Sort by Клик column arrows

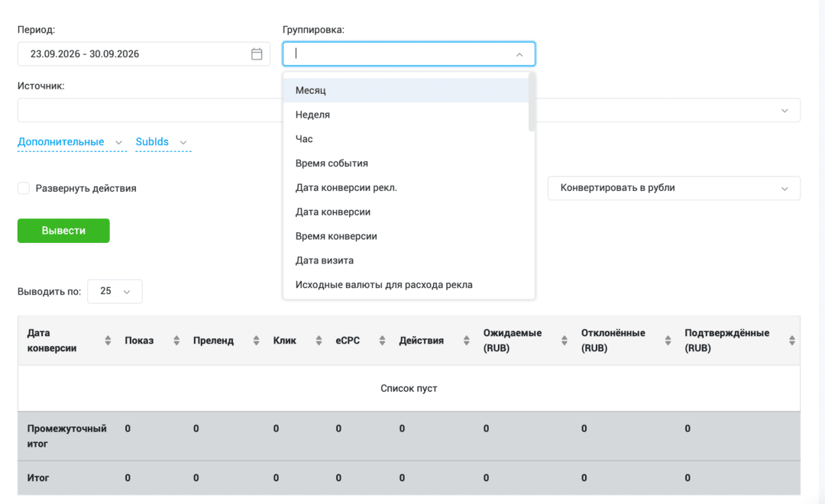pos(319,341)
